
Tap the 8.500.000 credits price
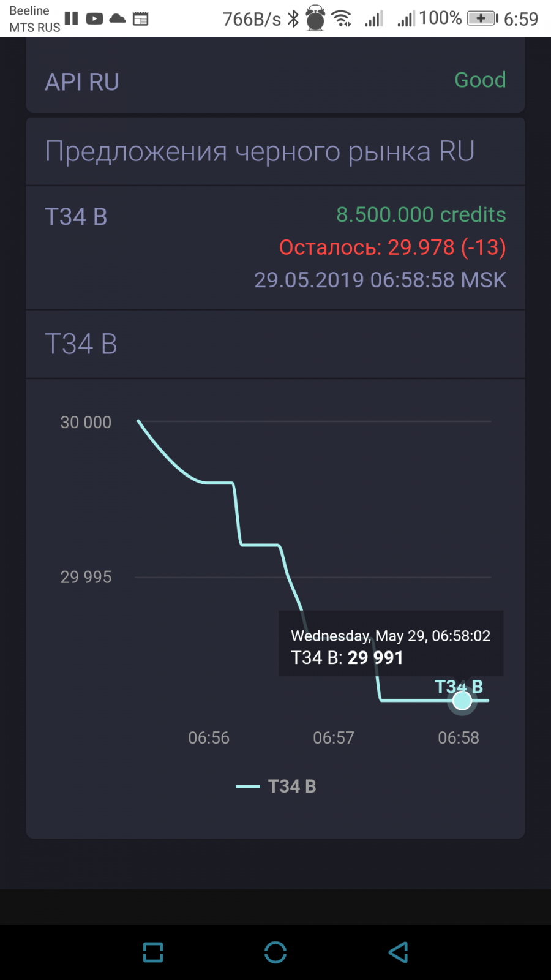pos(421,214)
